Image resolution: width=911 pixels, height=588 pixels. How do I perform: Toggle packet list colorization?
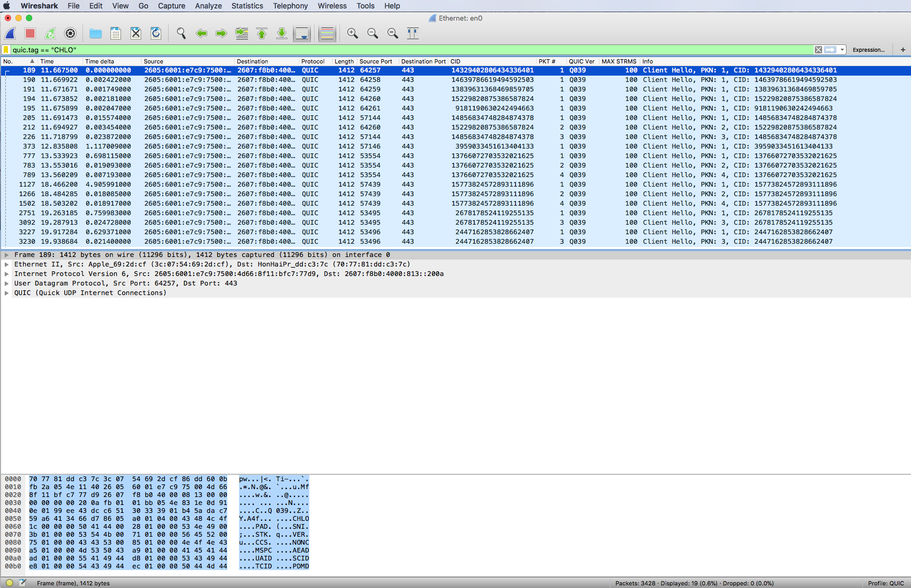point(326,33)
